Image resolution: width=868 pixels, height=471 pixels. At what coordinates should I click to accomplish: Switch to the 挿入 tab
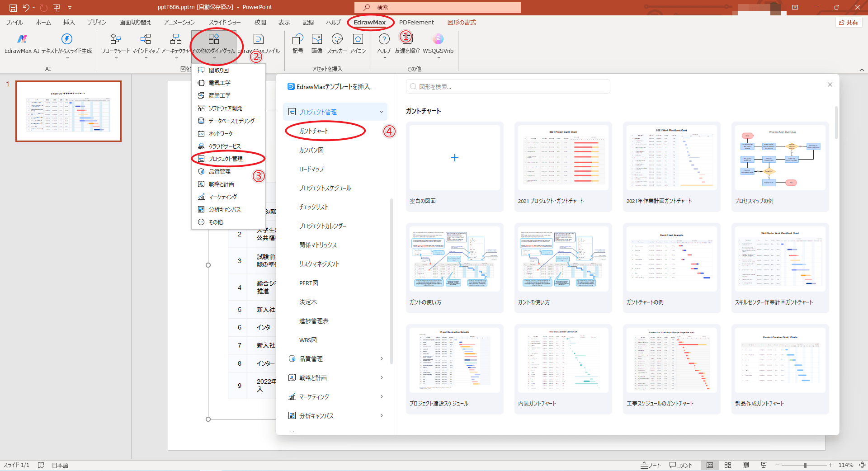(x=69, y=22)
